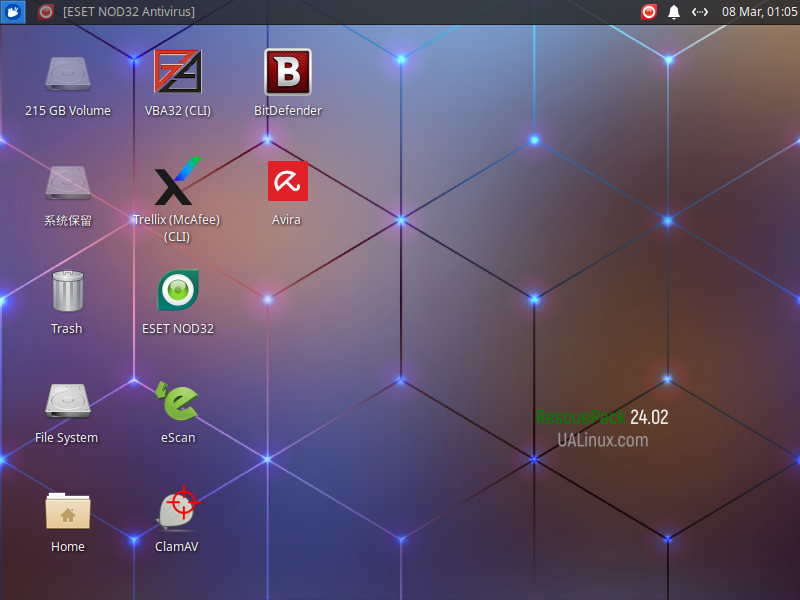The image size is (800, 600).
Task: Select the eScan desktop icon
Action: (177, 401)
